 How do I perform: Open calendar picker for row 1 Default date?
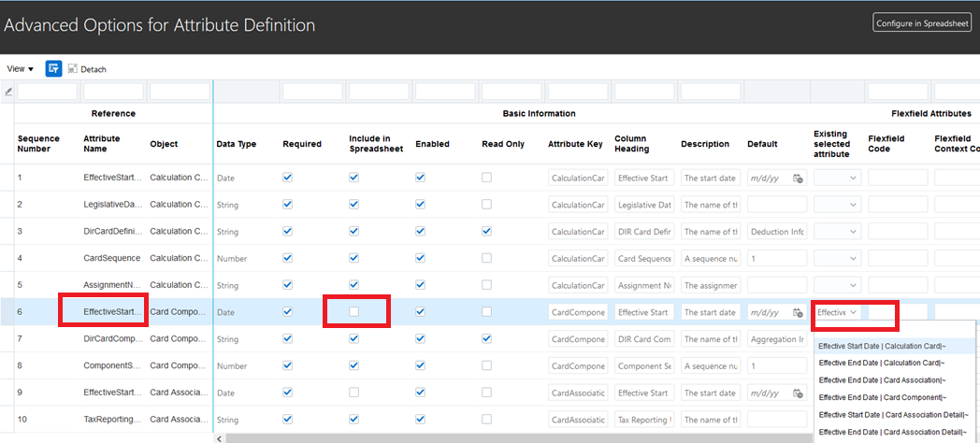798,179
